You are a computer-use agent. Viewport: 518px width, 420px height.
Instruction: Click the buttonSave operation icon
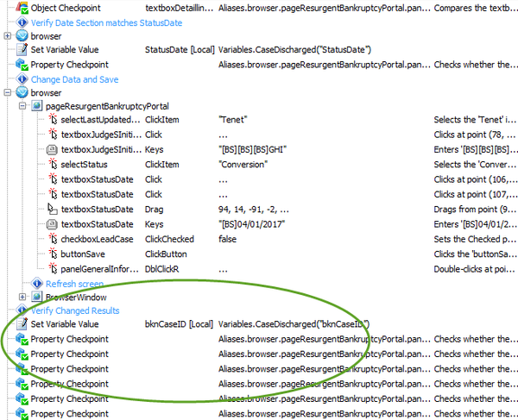pyautogui.click(x=52, y=254)
